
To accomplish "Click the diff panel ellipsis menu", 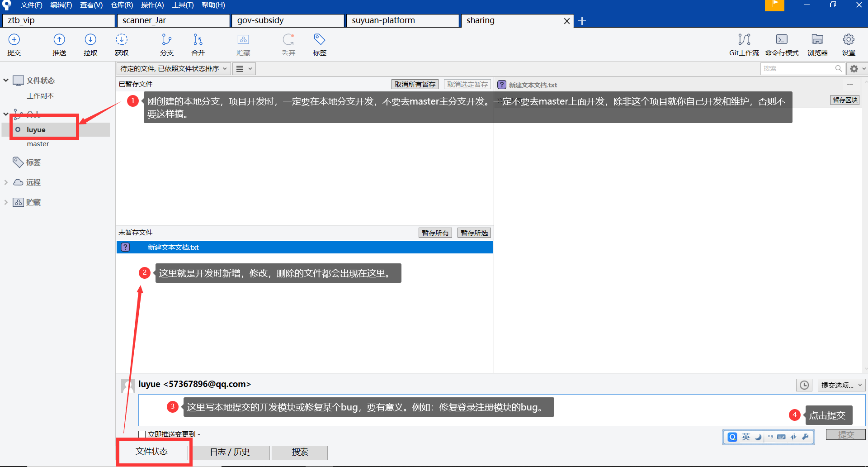I will click(850, 85).
